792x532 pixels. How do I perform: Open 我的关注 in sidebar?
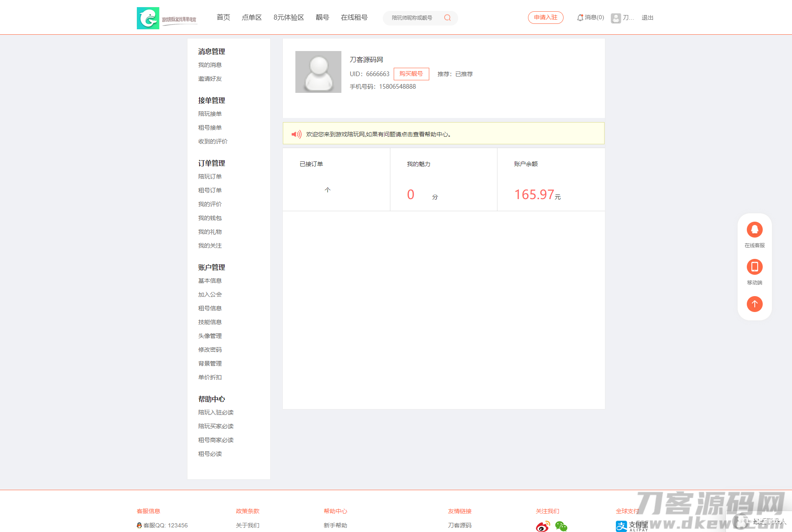click(x=210, y=246)
